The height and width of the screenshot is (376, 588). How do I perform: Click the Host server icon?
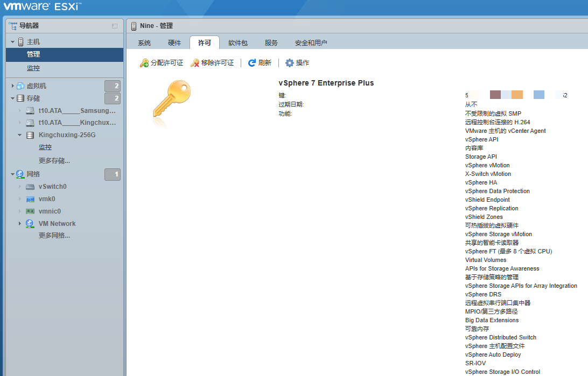click(21, 42)
